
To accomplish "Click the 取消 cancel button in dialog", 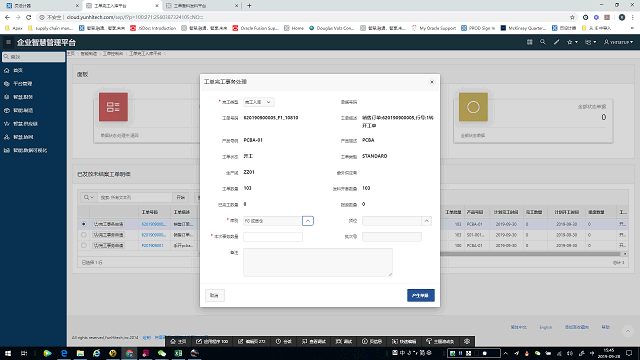I will tap(215, 295).
